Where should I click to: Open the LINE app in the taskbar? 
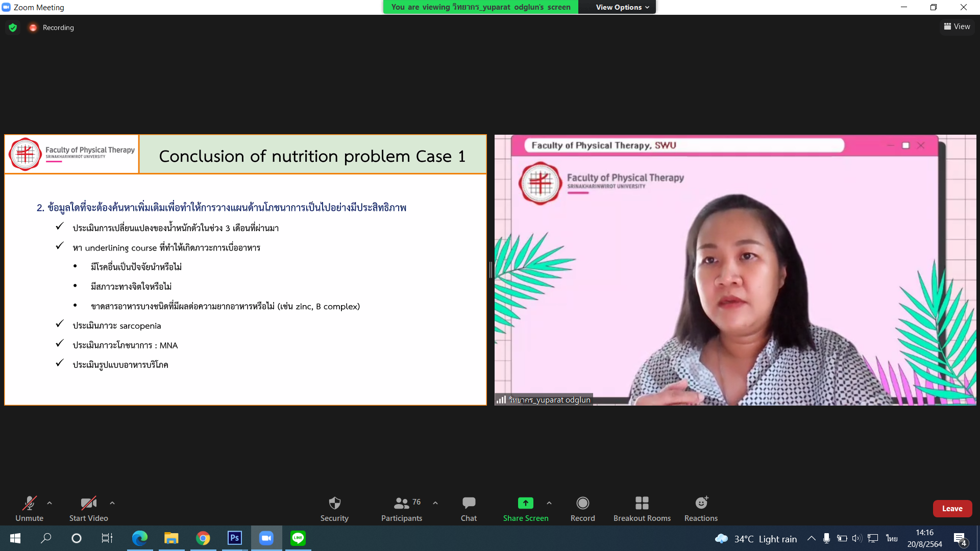coord(298,538)
